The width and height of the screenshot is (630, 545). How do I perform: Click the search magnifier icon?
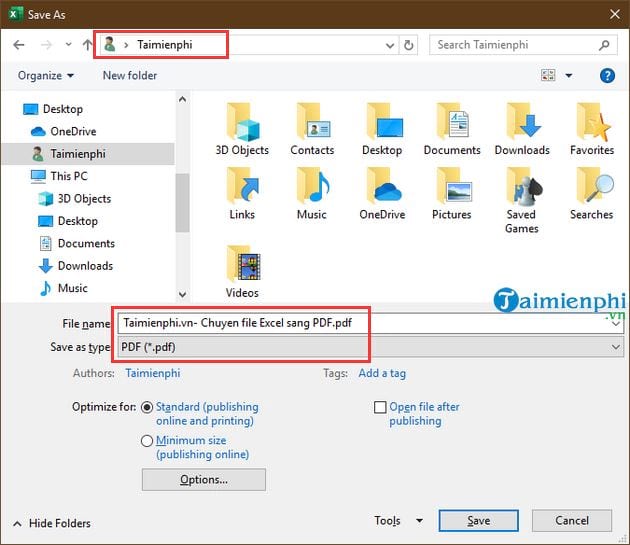tap(604, 45)
